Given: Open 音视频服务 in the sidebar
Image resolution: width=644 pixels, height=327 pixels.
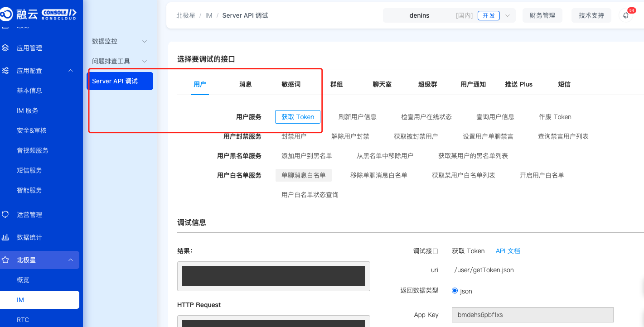Looking at the screenshot, I should pyautogui.click(x=33, y=150).
